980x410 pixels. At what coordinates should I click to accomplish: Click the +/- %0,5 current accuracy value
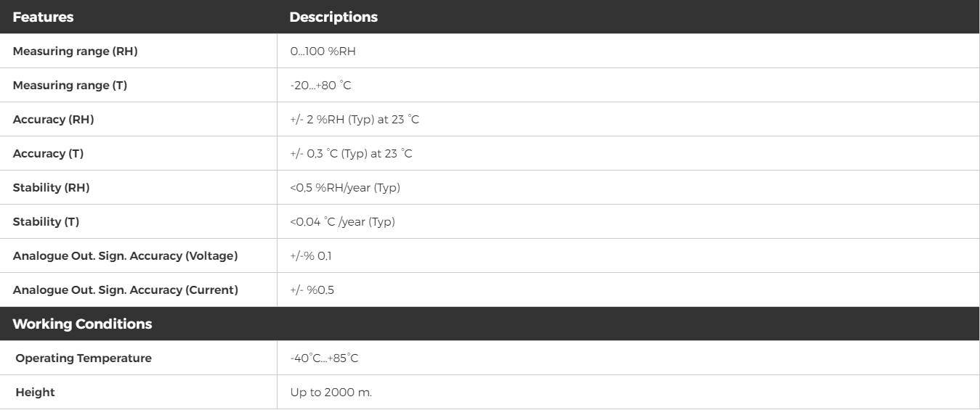tap(312, 290)
